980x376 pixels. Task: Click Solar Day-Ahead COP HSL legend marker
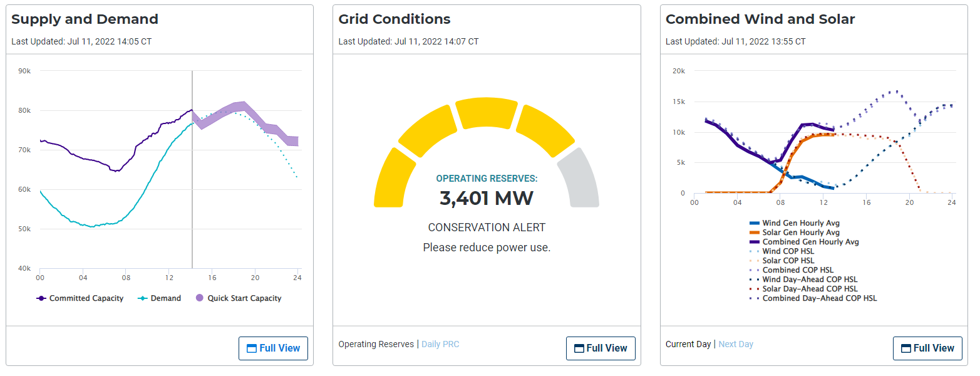pos(755,289)
